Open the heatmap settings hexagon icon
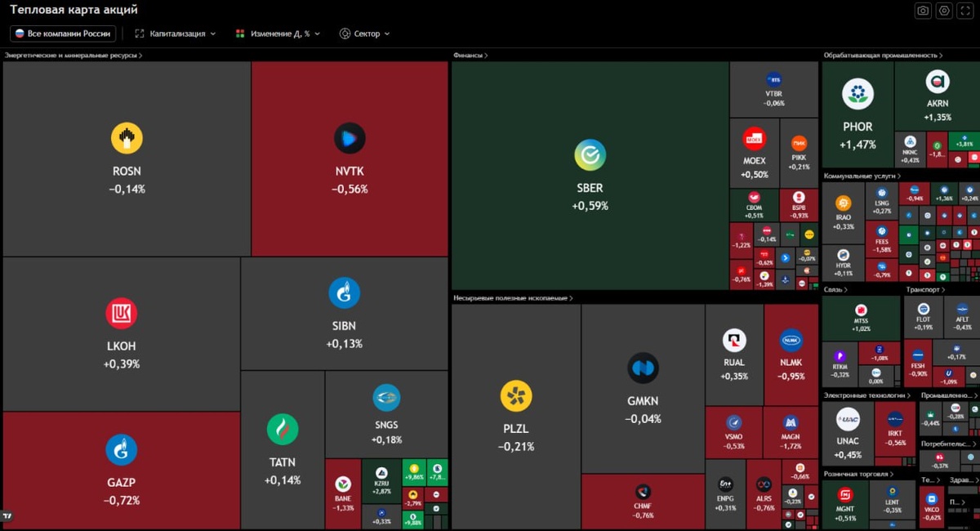980x531 pixels. pyautogui.click(x=944, y=11)
